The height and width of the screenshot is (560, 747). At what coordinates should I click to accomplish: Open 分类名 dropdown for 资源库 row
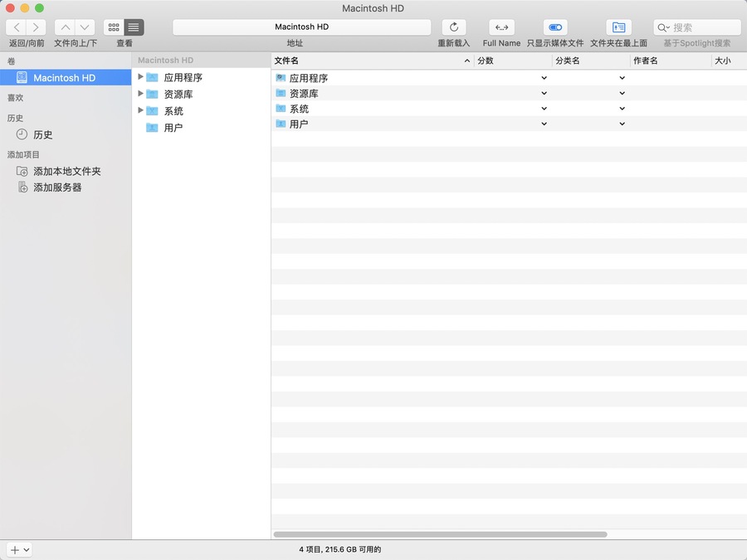coord(622,93)
